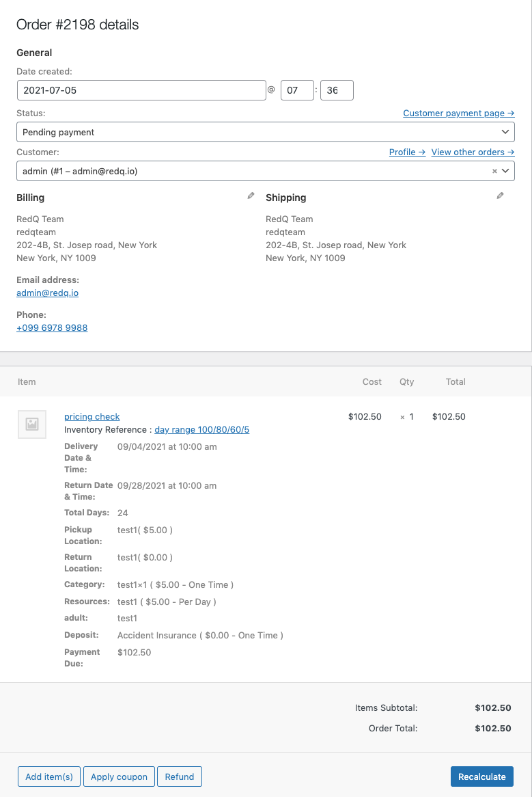Open Customer payment page link
The image size is (532, 797).
click(458, 113)
